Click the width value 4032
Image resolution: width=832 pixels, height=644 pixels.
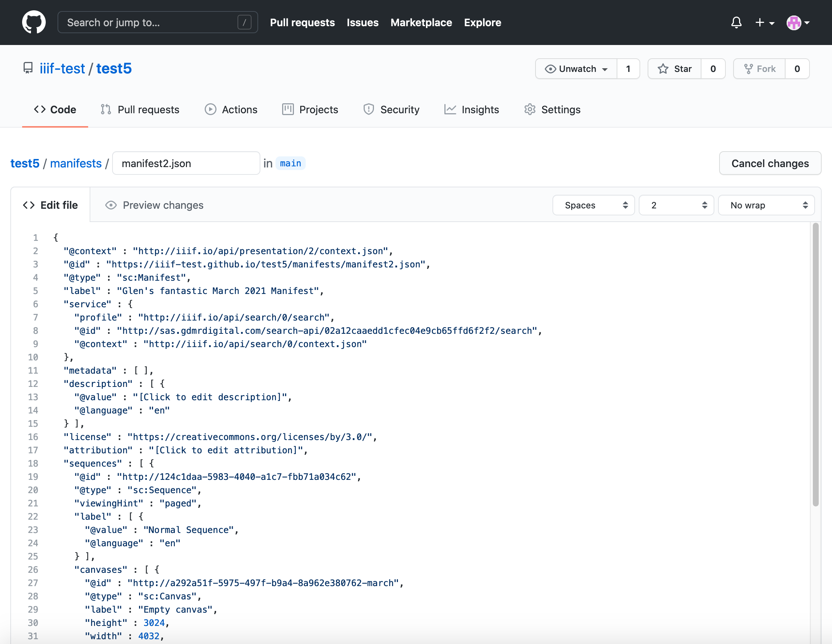[149, 636]
